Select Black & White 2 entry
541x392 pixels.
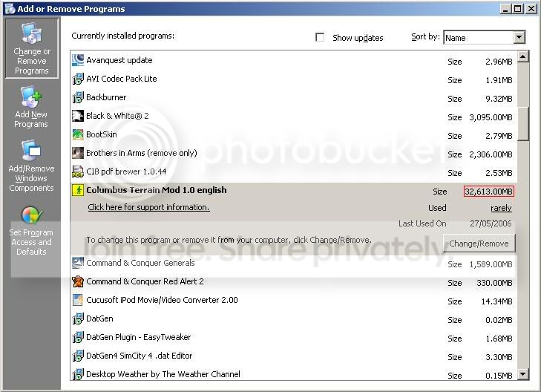coord(294,116)
